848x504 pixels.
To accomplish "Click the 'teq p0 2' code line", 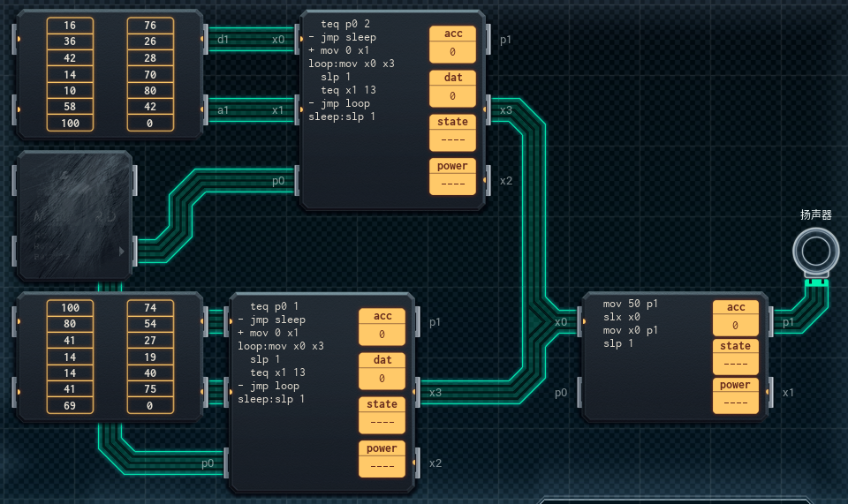I will (x=351, y=24).
